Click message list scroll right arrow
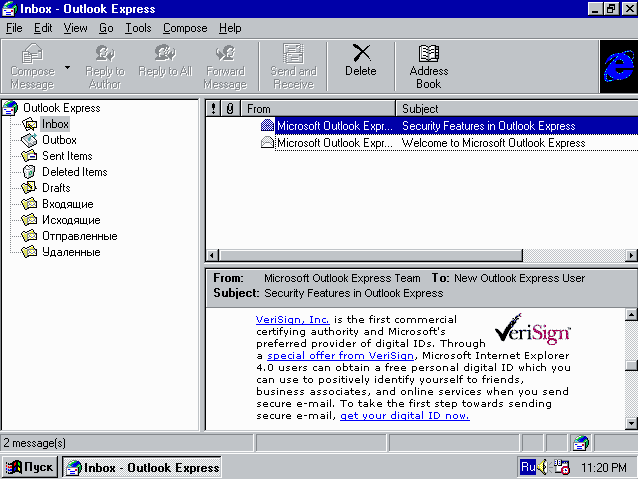The image size is (638, 479). tap(631, 256)
